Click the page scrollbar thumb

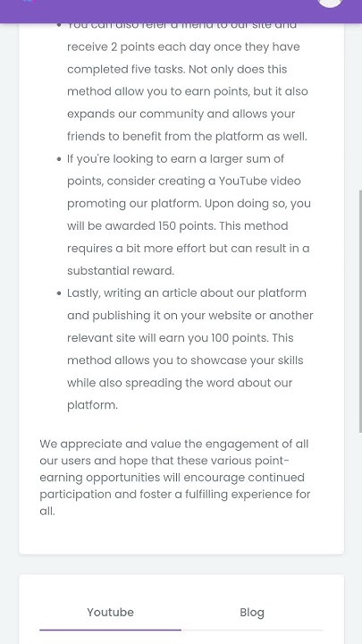[x=360, y=311]
